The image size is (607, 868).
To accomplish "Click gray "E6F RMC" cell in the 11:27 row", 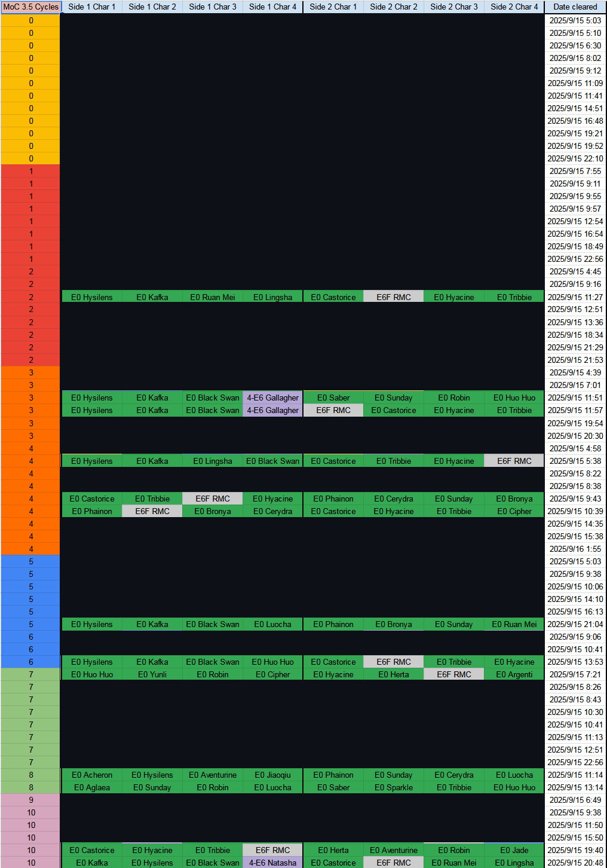I will pyautogui.click(x=394, y=297).
